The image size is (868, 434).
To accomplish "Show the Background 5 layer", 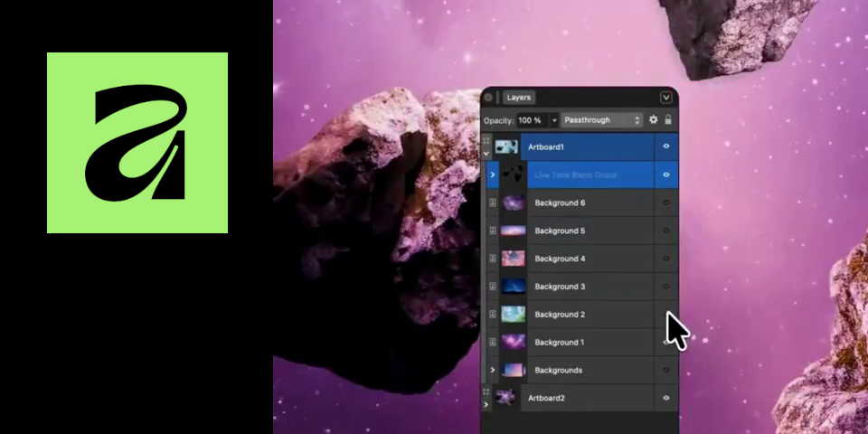I will click(666, 231).
